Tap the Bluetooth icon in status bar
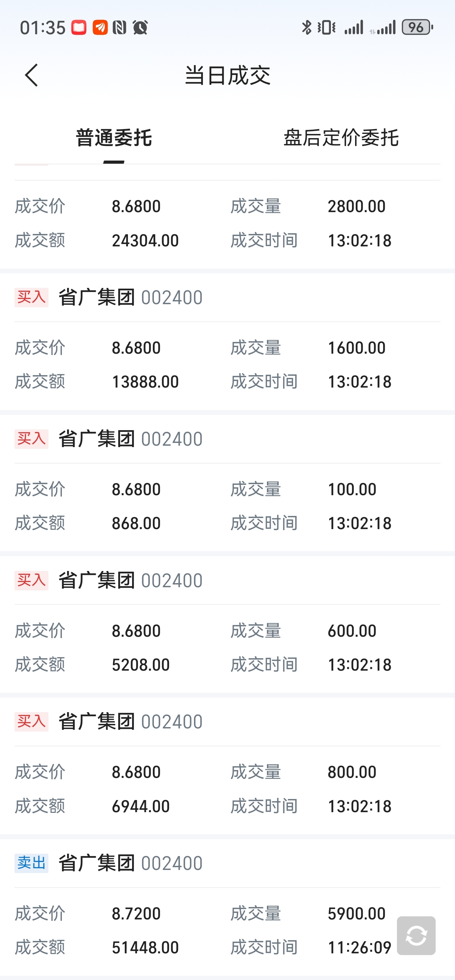Screen dimensions: 455x980 click(x=306, y=27)
